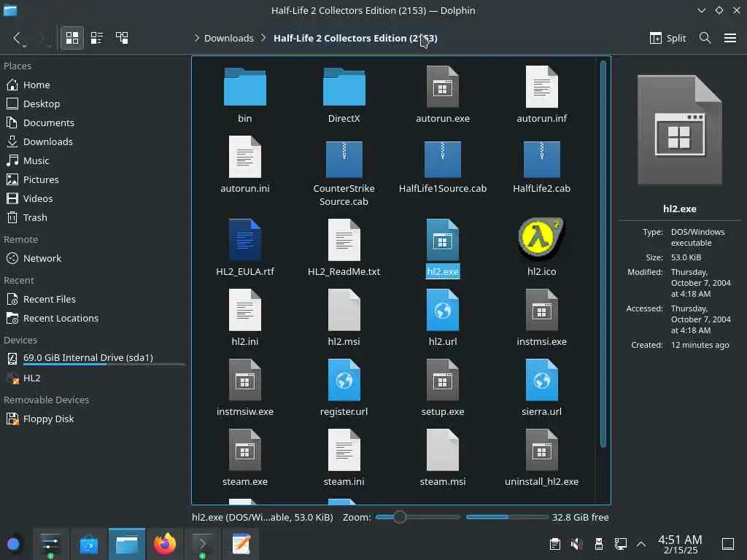Image resolution: width=747 pixels, height=560 pixels.
Task: Navigate to Downloads in the breadcrumb
Action: coord(228,38)
